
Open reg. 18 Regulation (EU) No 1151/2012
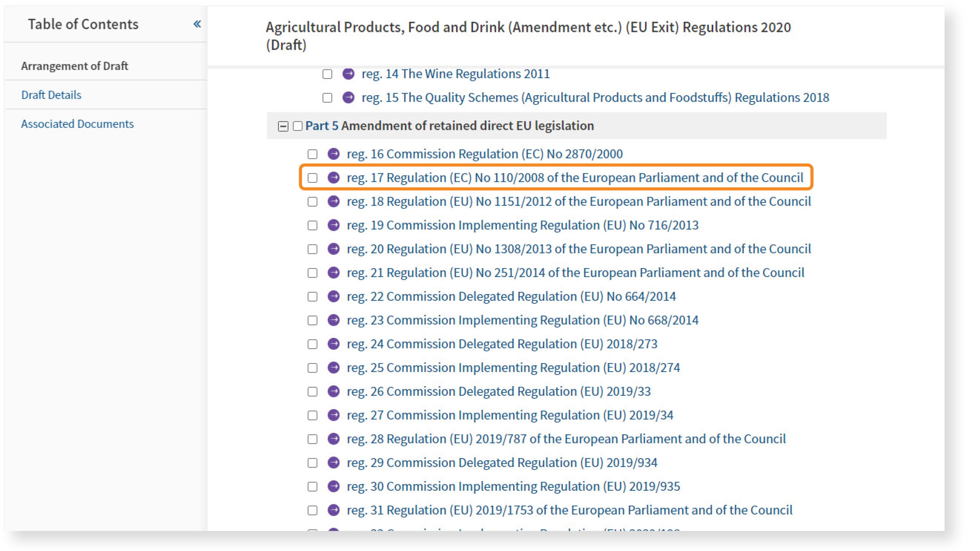click(x=579, y=202)
